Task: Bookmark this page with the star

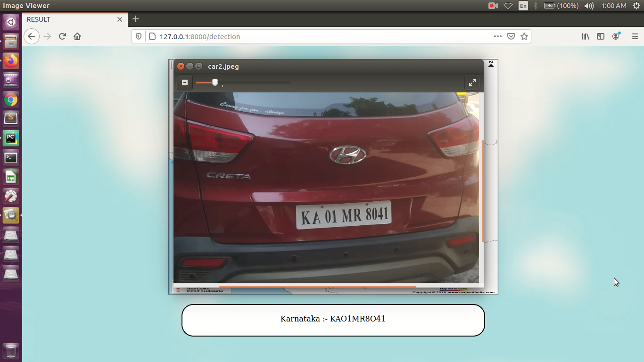Action: pos(524,36)
